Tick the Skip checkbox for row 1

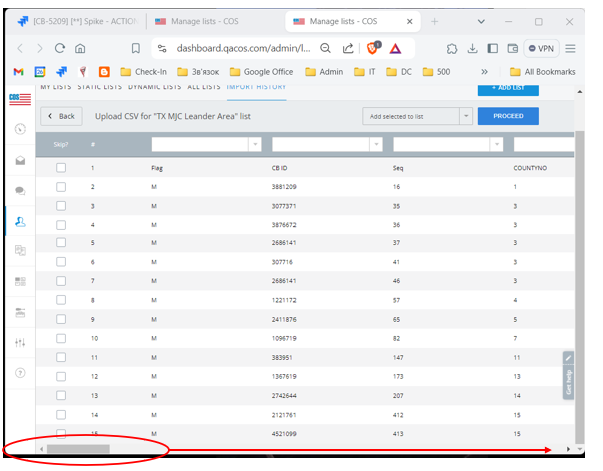pos(61,169)
